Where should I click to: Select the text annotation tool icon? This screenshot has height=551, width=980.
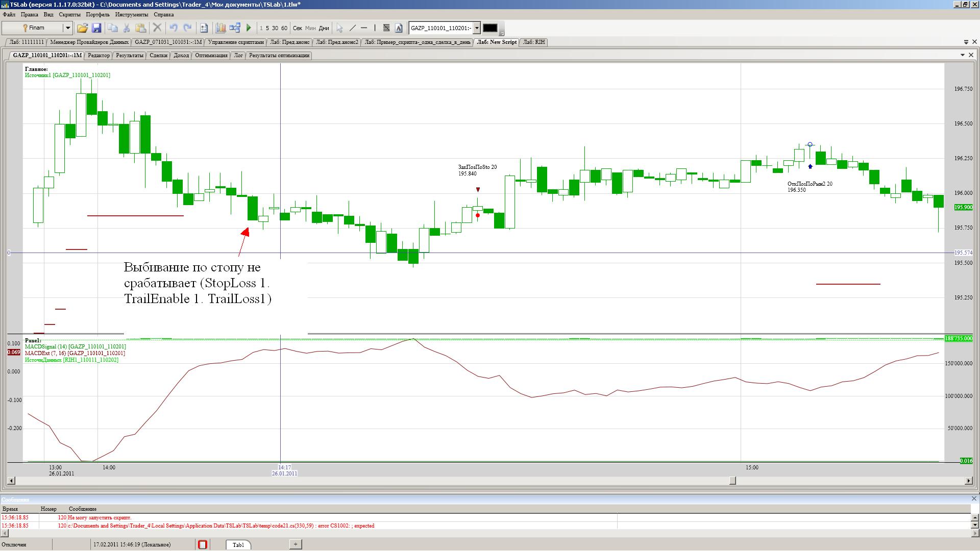coord(399,28)
